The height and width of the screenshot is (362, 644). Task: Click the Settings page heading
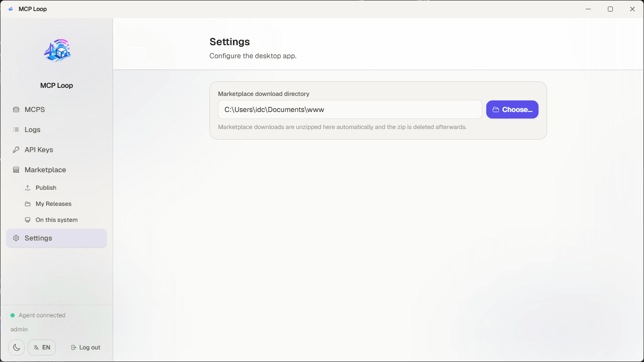click(x=230, y=42)
